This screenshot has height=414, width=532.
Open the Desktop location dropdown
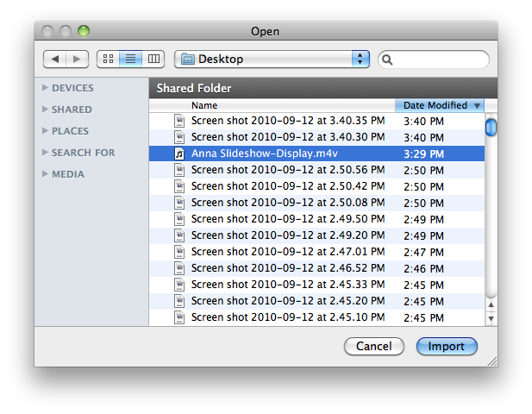click(360, 60)
